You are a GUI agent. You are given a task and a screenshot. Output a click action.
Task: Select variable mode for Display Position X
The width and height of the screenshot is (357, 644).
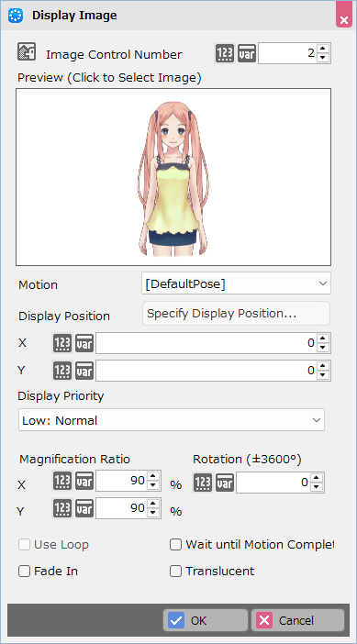[84, 343]
